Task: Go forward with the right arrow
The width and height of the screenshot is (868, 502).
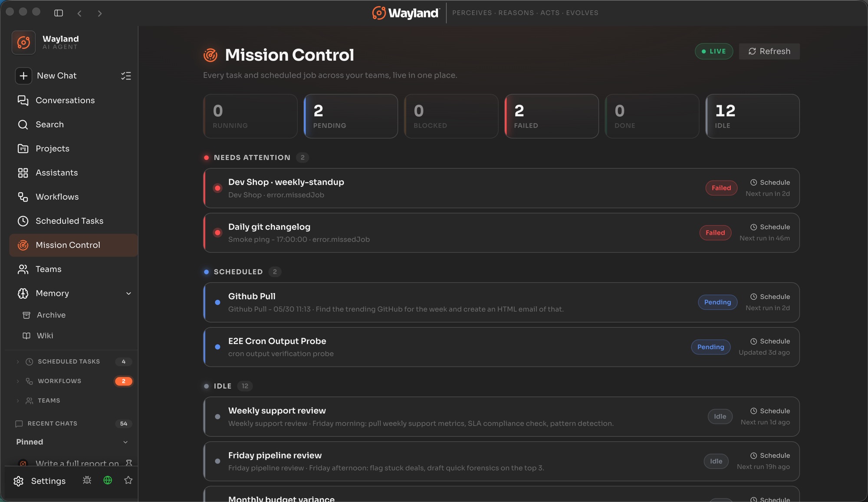Action: (x=100, y=13)
